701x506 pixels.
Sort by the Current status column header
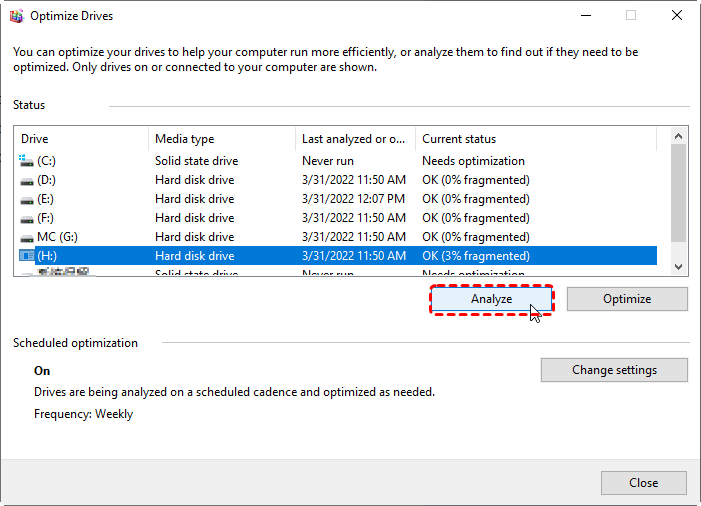coord(535,139)
